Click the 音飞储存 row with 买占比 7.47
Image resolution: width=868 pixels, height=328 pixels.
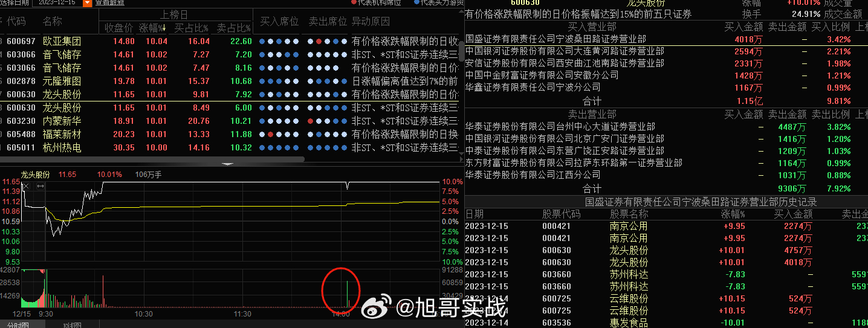coord(230,68)
